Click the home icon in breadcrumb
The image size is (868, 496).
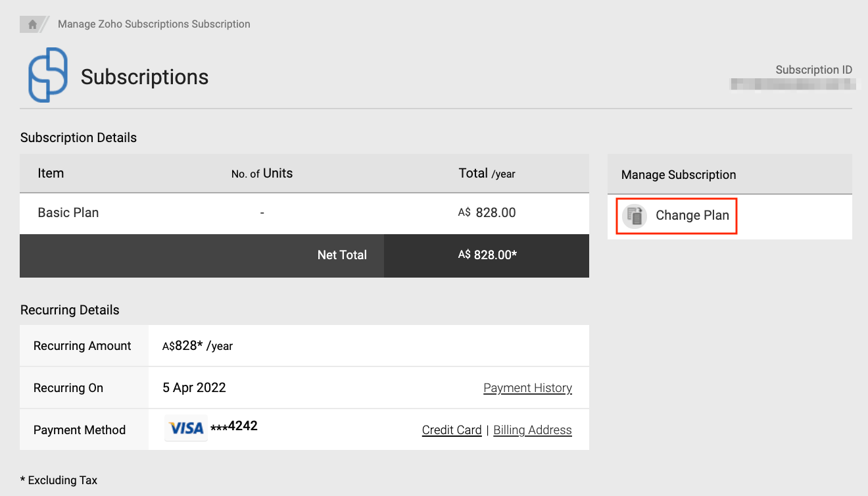pyautogui.click(x=32, y=24)
